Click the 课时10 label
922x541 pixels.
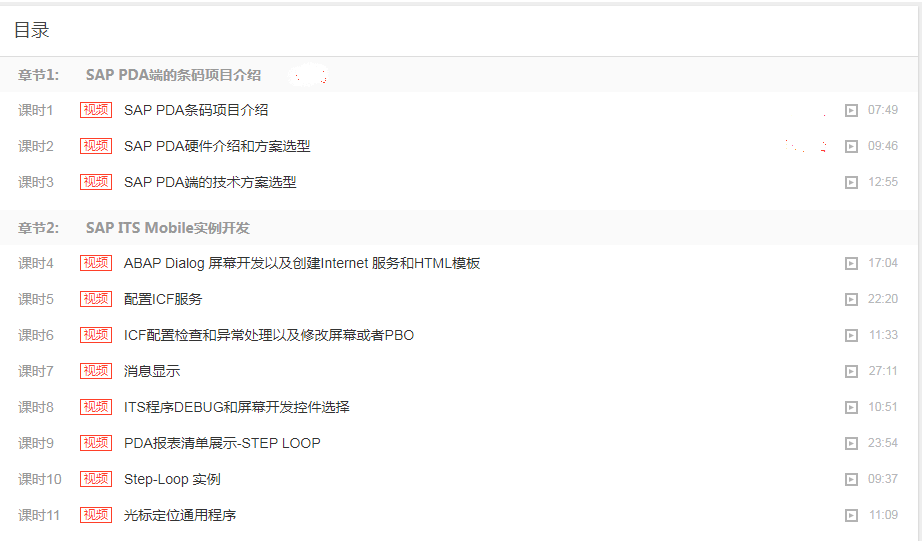coord(39,479)
